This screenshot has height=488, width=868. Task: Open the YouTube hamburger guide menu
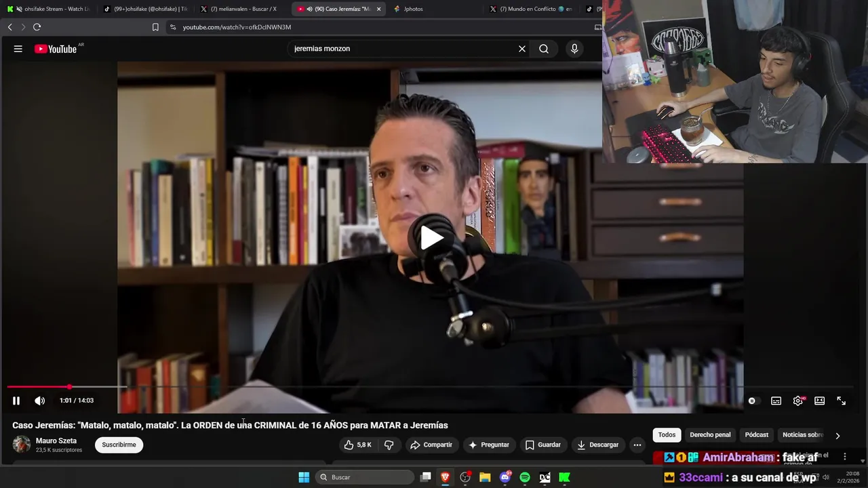coord(18,49)
